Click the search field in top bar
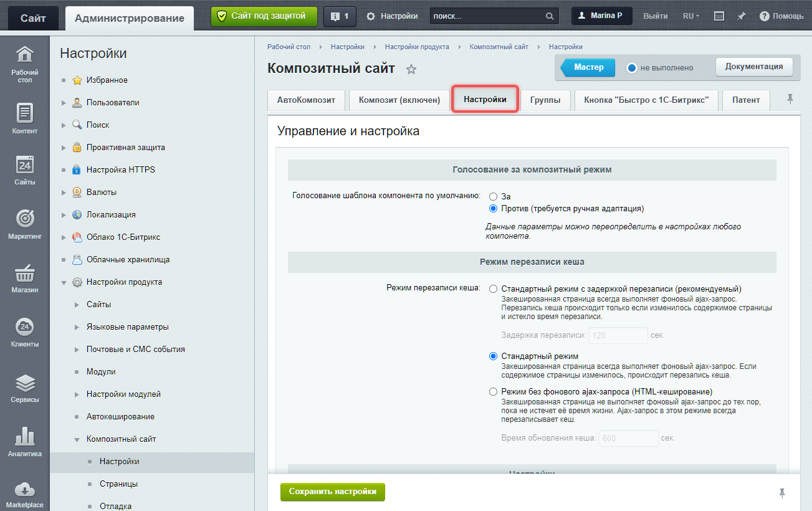Image resolution: width=812 pixels, height=511 pixels. pos(486,16)
